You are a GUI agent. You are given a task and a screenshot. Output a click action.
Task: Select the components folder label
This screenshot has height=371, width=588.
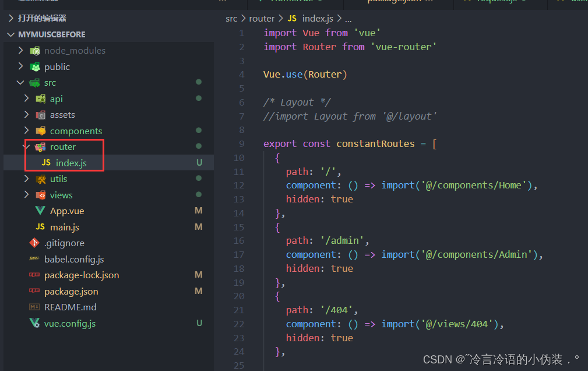pyautogui.click(x=76, y=131)
